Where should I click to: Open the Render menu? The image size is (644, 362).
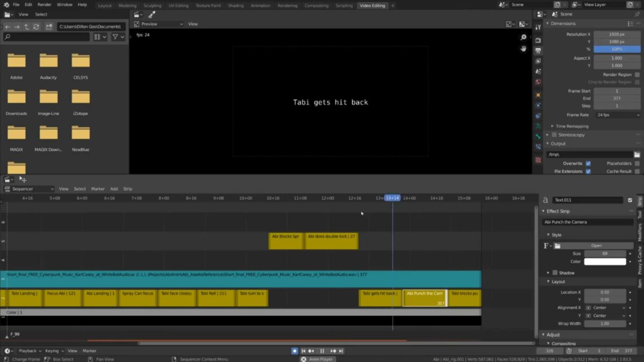pos(45,4)
